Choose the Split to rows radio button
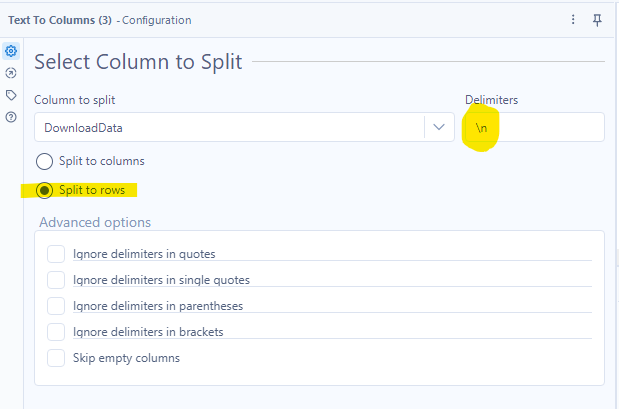Image resolution: width=619 pixels, height=409 pixels. pos(44,190)
